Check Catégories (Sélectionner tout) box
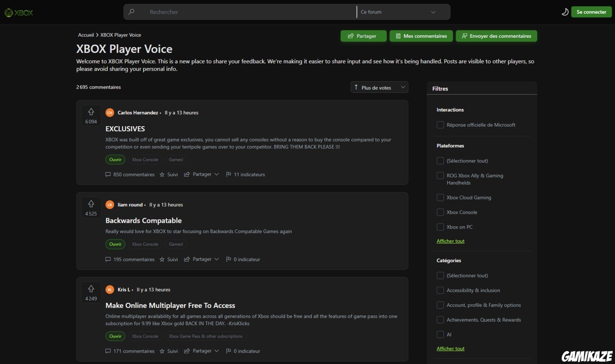The height and width of the screenshot is (364, 615). click(440, 276)
